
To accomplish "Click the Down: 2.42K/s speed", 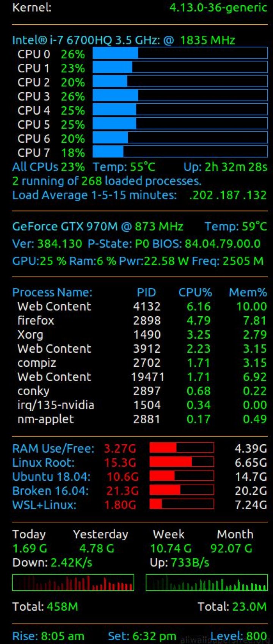I will click(52, 562).
